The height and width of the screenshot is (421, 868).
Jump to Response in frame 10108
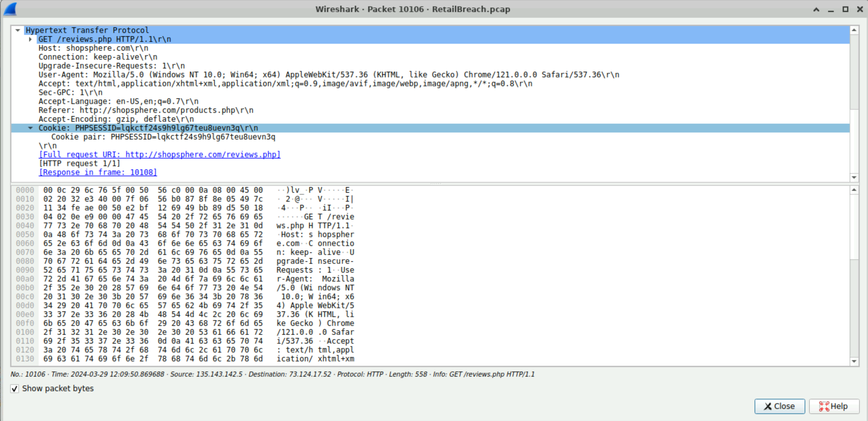tap(98, 172)
